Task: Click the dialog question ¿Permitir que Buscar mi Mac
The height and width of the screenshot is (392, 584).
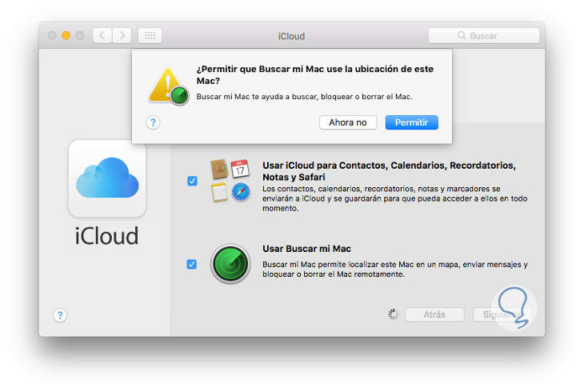Action: pos(315,75)
